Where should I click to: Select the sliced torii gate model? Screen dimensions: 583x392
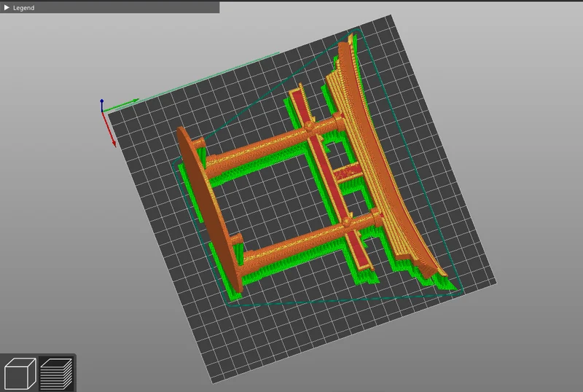(312, 168)
